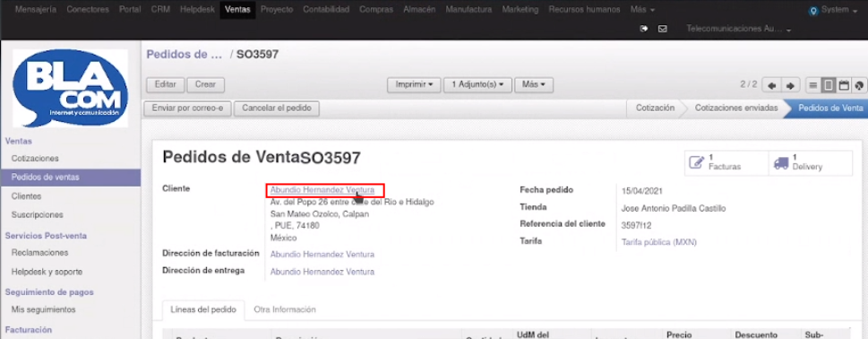Select the Ventas top menu
This screenshot has width=868, height=339.
tap(237, 10)
